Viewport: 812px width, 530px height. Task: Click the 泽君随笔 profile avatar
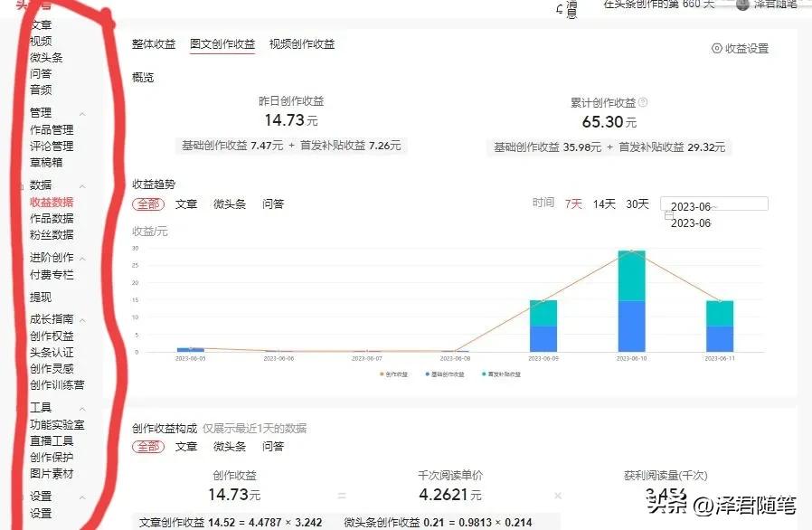[743, 5]
